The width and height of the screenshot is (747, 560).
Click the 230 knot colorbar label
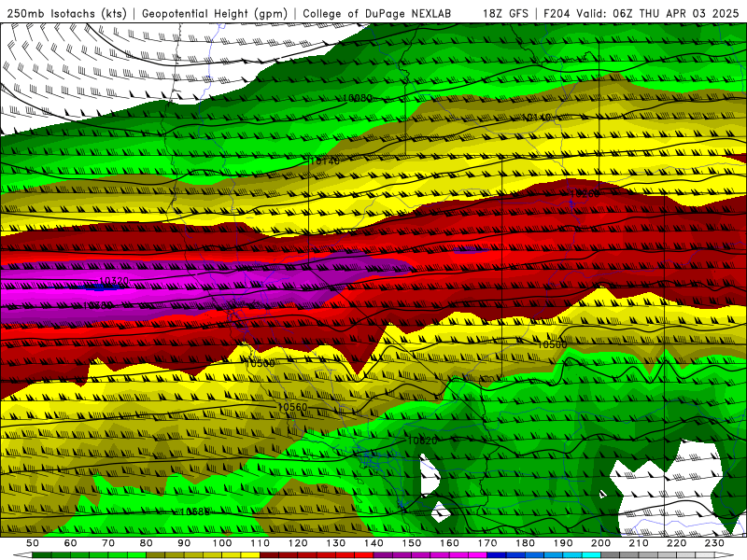[714, 543]
